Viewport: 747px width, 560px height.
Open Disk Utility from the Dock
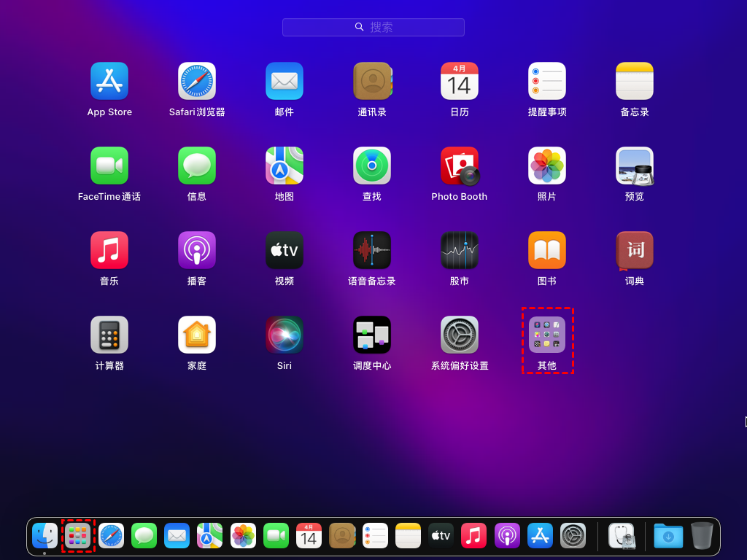pos(622,536)
